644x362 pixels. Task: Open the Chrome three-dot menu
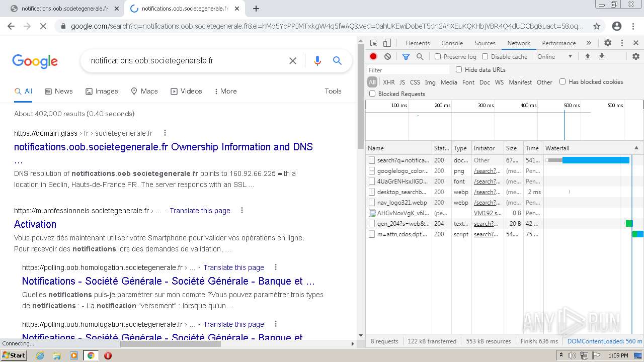pyautogui.click(x=633, y=26)
